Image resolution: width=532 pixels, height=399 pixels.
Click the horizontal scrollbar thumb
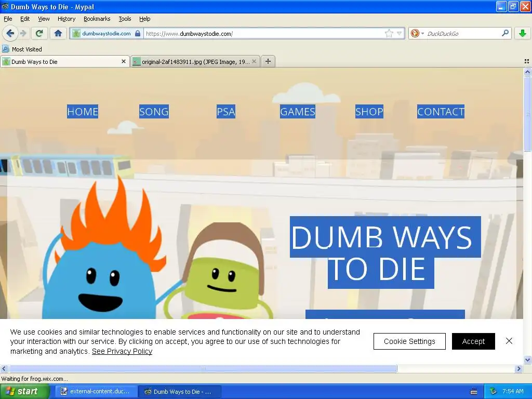pos(203,368)
